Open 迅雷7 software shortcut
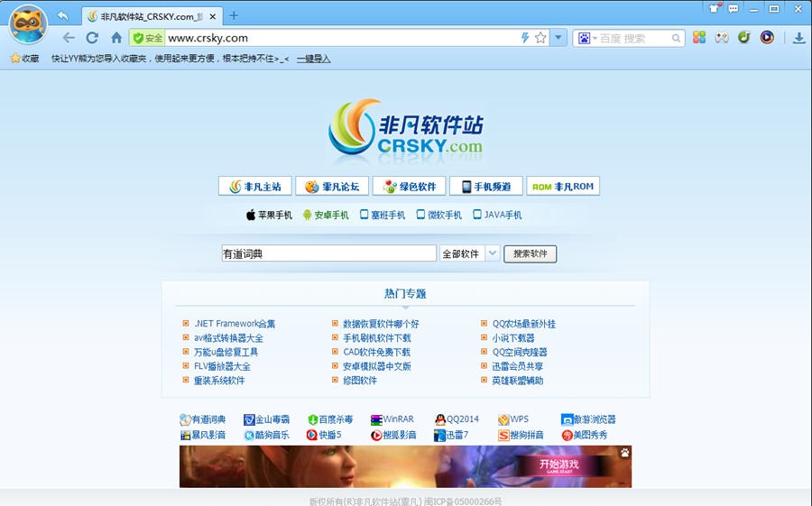 tap(452, 435)
